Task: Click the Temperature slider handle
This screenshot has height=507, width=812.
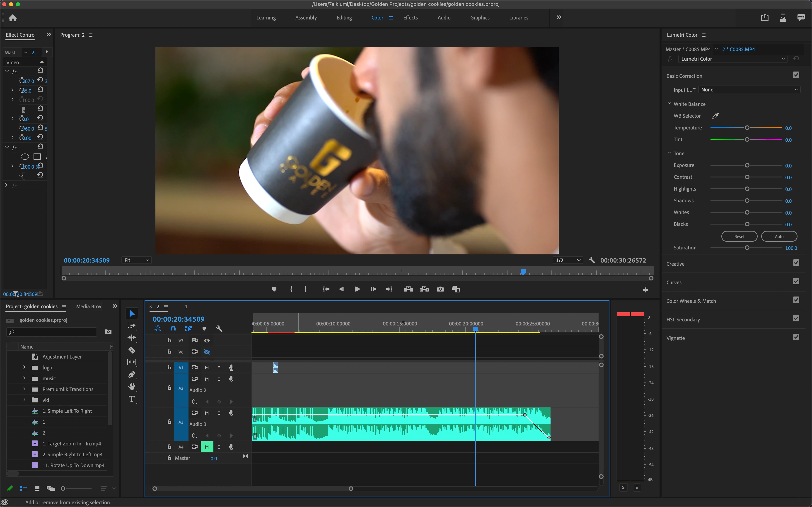Action: point(747,128)
